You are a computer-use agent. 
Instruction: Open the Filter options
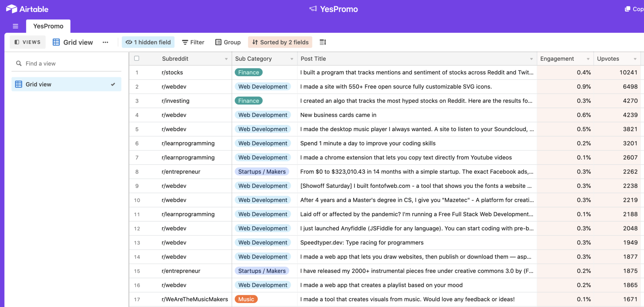coord(193,42)
